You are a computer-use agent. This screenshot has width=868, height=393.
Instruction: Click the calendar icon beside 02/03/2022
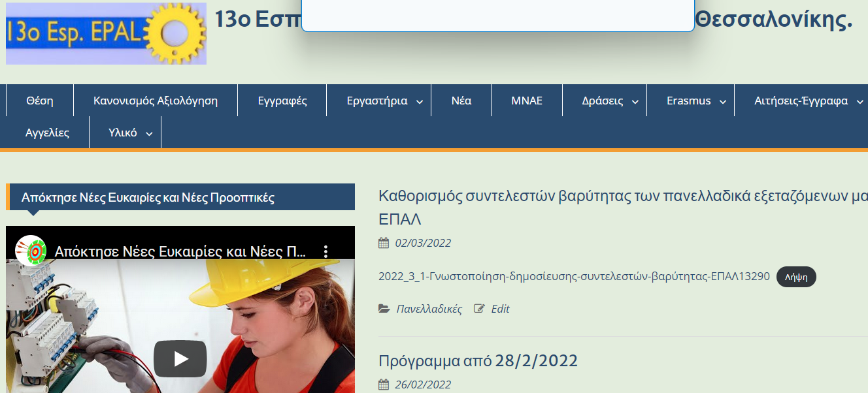[384, 243]
